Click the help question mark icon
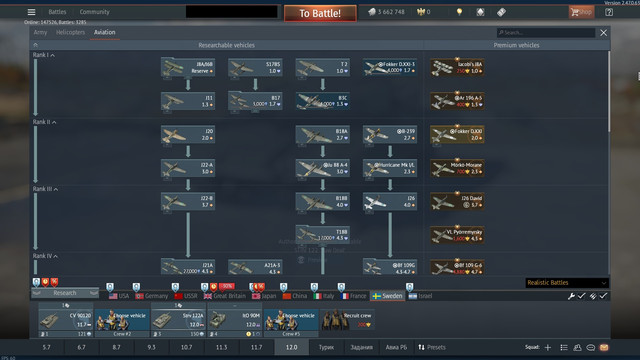Viewport: 640px width, 360px height. point(609,12)
